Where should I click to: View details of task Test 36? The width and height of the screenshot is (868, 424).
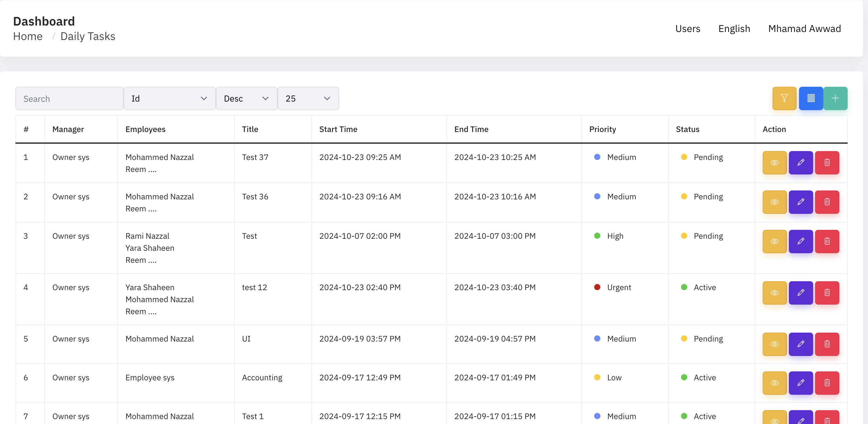774,202
